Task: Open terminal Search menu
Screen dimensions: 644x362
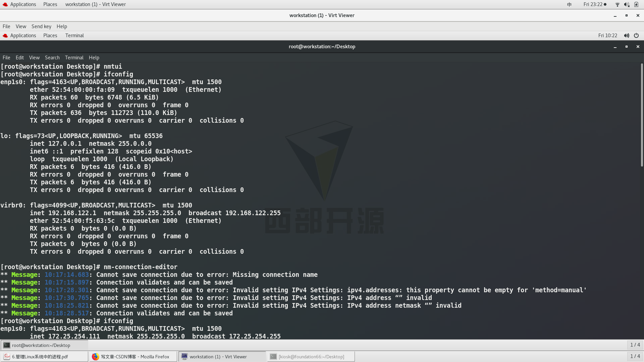Action: tap(52, 58)
